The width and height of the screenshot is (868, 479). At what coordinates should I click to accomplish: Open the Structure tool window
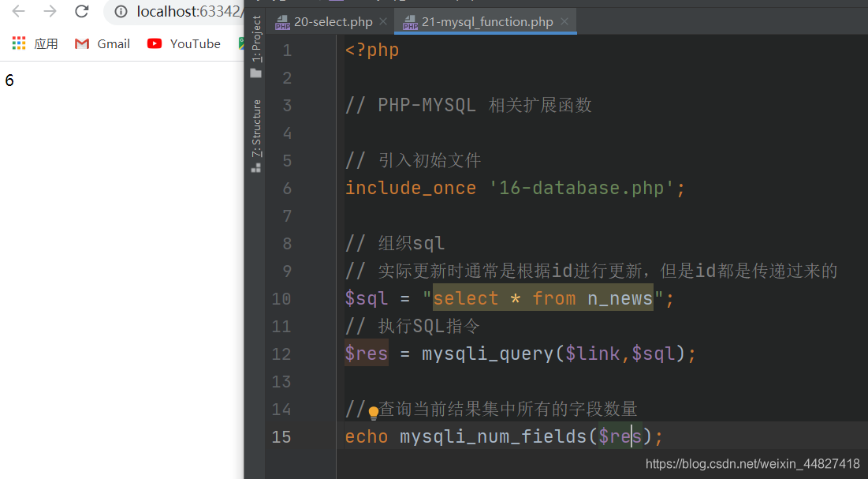[255, 137]
